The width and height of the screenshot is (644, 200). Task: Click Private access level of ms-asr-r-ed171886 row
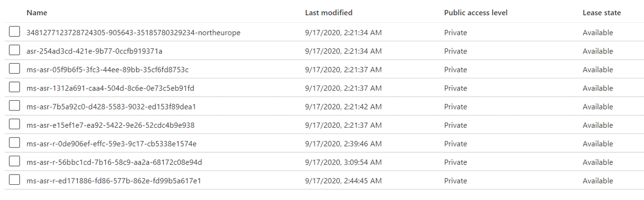tap(455, 181)
